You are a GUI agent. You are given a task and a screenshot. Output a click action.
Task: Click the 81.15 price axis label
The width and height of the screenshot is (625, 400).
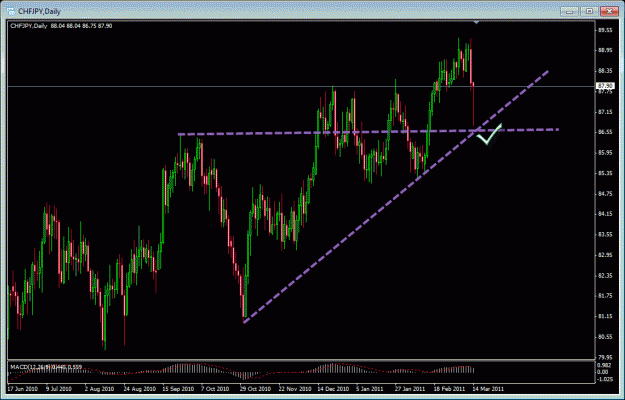[x=605, y=316]
